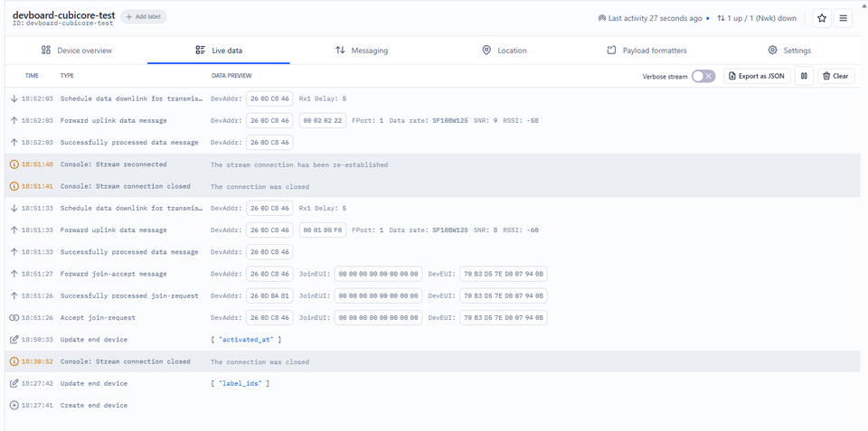Click DevEUI chip in Forward join-accept row

[x=504, y=274]
